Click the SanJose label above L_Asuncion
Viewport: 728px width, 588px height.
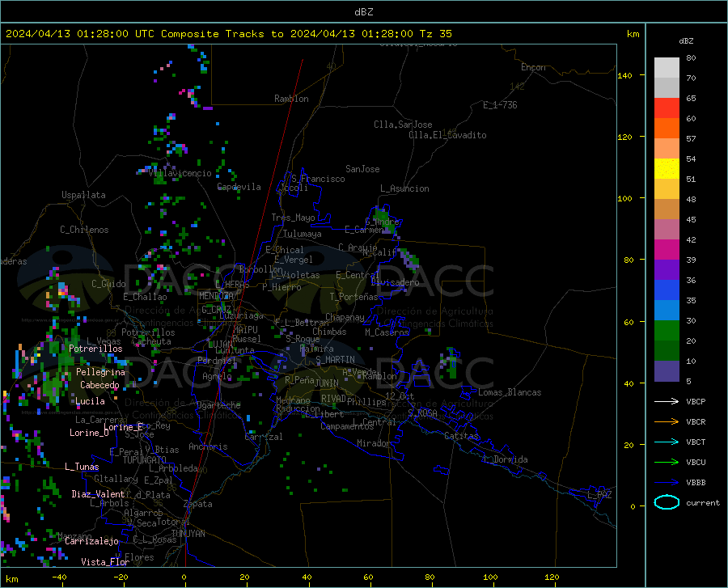362,169
